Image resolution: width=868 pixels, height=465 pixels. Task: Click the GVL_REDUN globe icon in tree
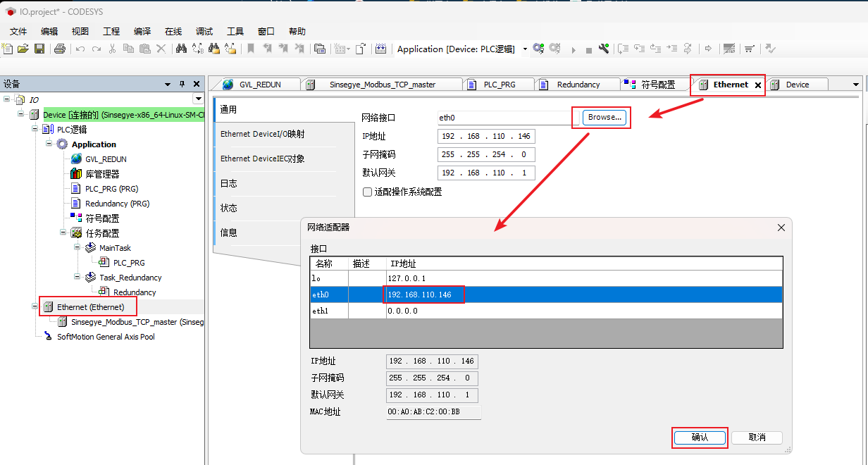click(x=76, y=159)
